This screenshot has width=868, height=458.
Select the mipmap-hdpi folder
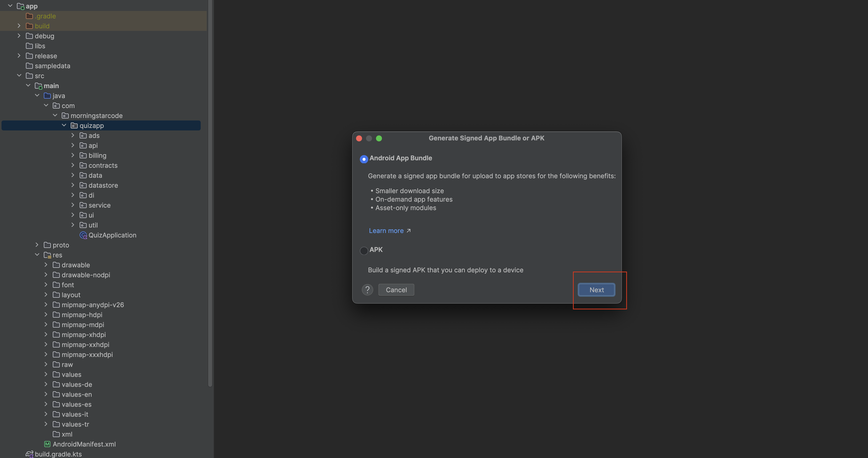(x=101, y=315)
